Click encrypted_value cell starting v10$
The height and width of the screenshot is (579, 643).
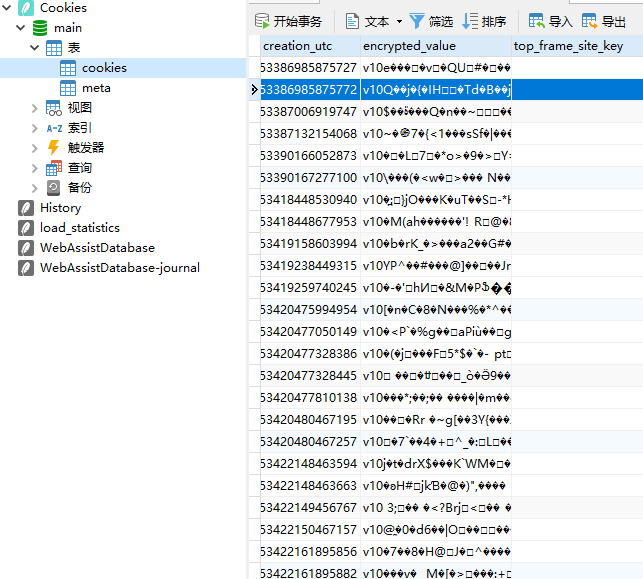(436, 112)
